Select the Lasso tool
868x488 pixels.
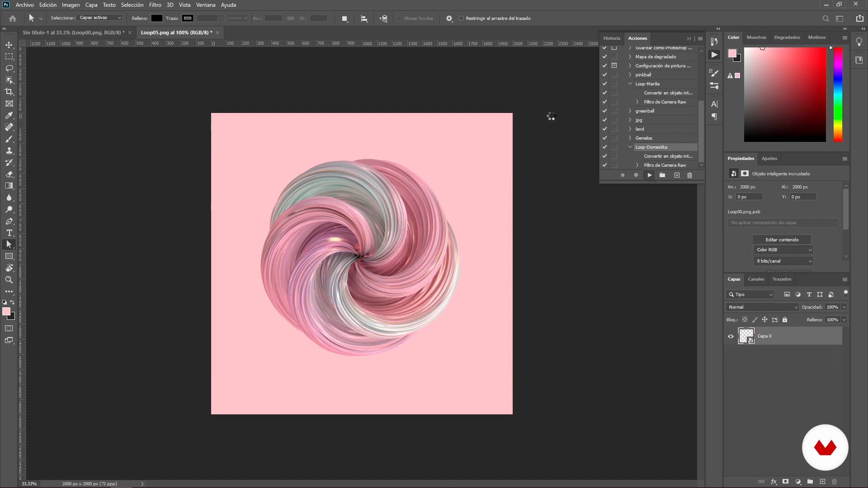coord(9,68)
